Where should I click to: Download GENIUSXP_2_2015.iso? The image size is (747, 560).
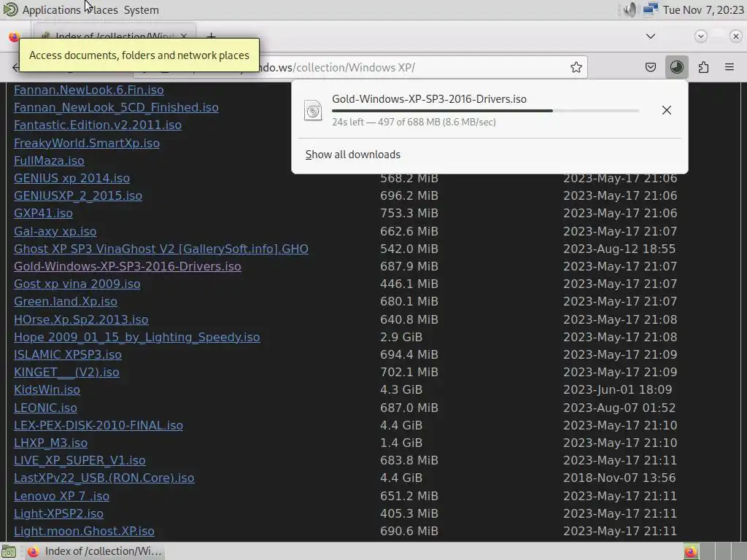[78, 195]
